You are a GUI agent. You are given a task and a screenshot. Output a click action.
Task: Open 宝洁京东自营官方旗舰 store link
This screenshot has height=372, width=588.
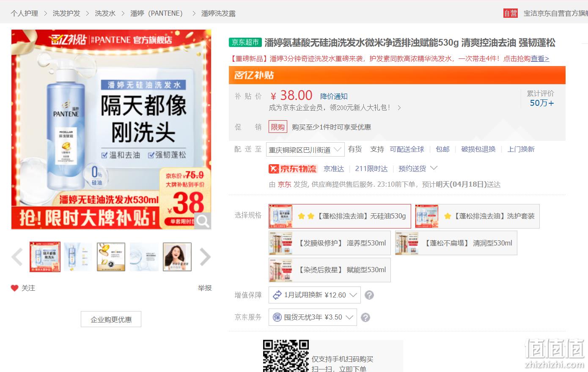[x=555, y=13]
